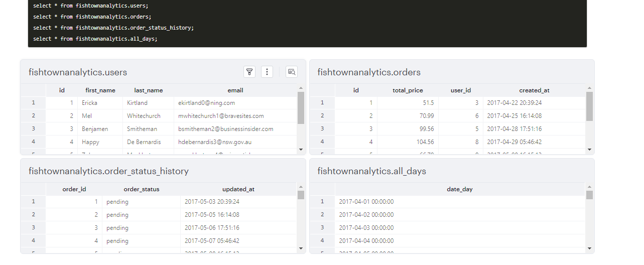Sort users table by first_name header
Image resolution: width=644 pixels, height=265 pixels.
pyautogui.click(x=100, y=90)
